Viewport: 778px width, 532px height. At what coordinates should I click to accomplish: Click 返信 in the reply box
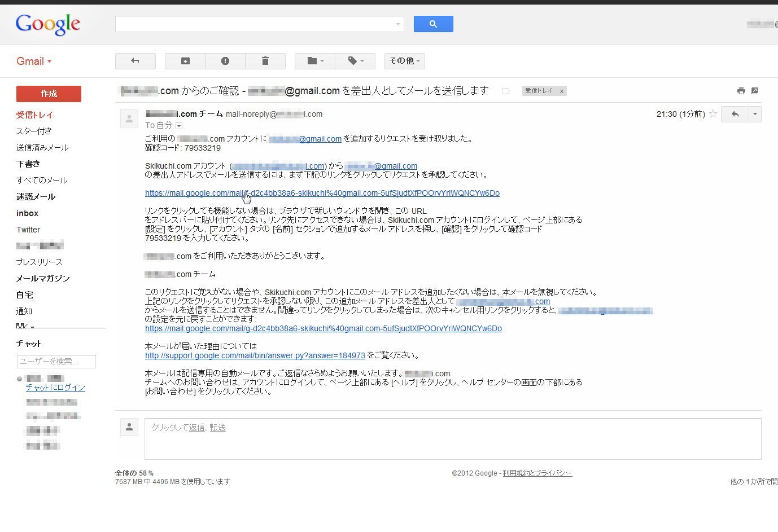(197, 428)
